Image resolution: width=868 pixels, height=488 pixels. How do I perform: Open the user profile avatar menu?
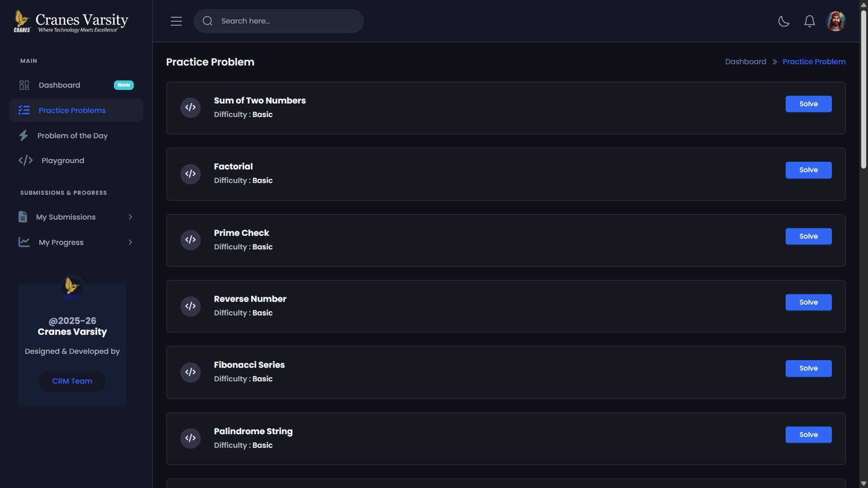835,21
